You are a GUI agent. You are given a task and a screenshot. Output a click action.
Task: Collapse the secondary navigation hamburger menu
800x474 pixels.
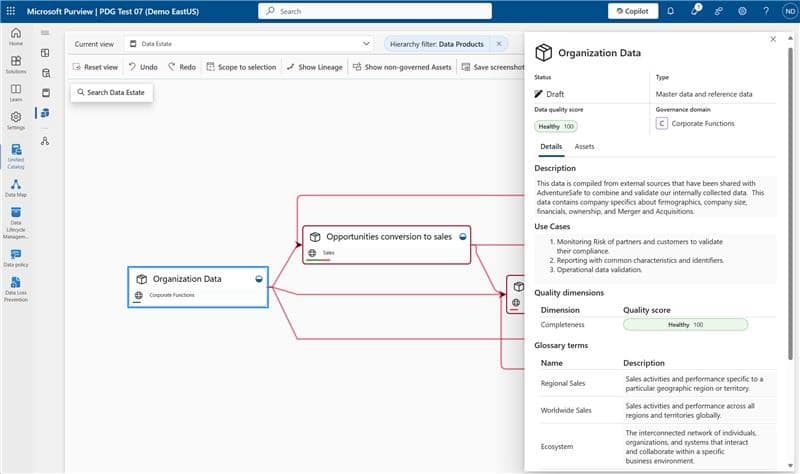coord(45,33)
